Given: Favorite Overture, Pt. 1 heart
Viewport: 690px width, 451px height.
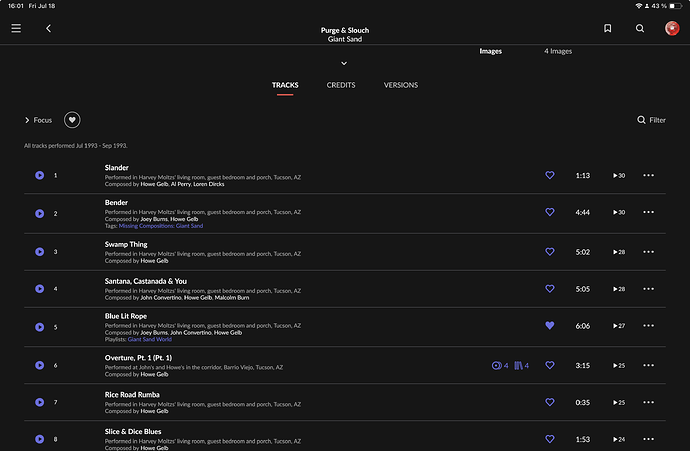Looking at the screenshot, I should (x=550, y=365).
